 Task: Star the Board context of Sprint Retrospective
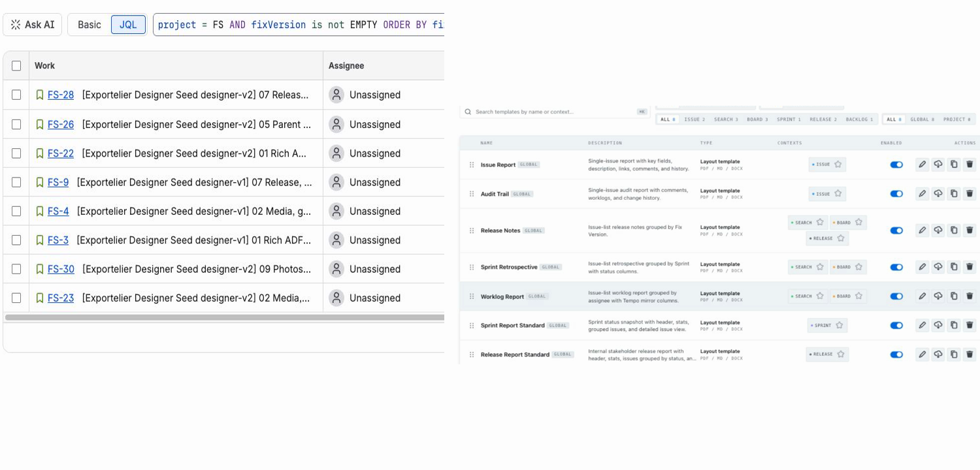[859, 267]
